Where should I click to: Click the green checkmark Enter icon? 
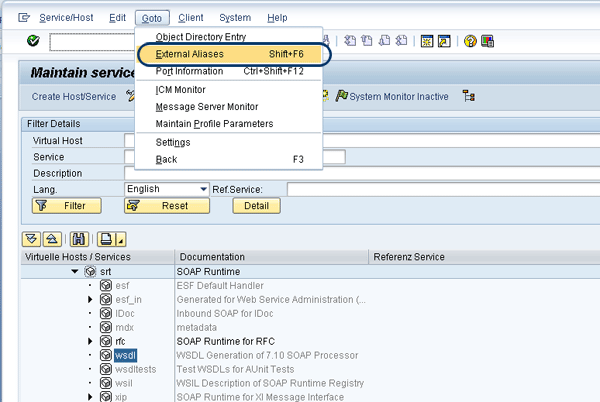point(33,41)
